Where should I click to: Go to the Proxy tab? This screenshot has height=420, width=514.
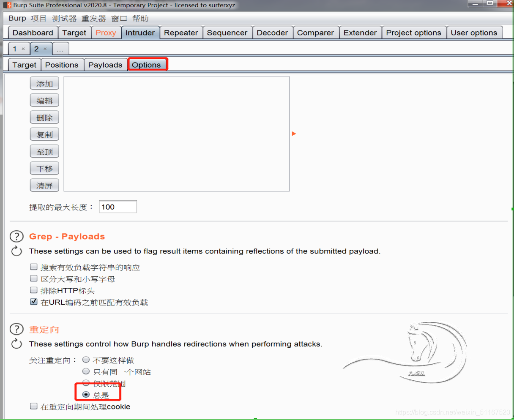pyautogui.click(x=106, y=33)
